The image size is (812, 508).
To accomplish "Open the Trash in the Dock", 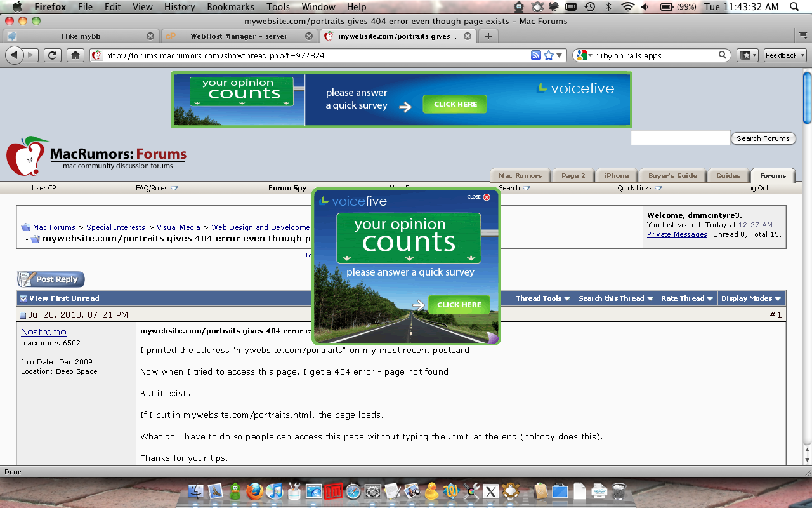I will (x=619, y=491).
